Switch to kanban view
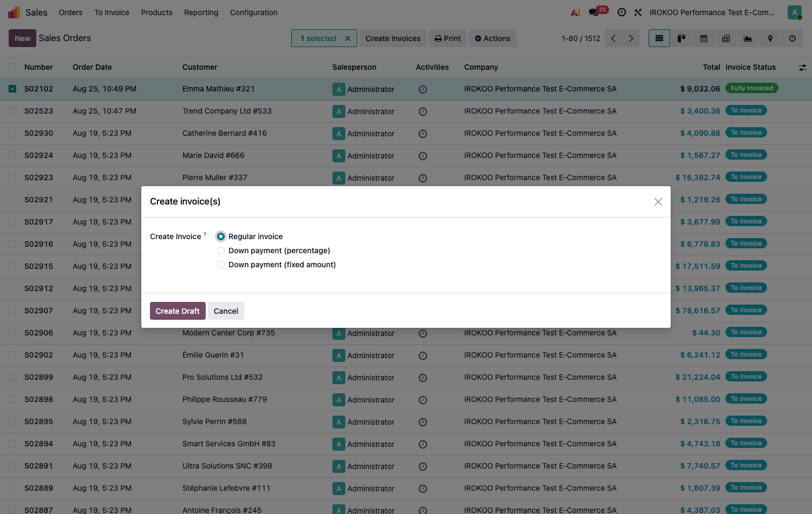 tap(682, 38)
